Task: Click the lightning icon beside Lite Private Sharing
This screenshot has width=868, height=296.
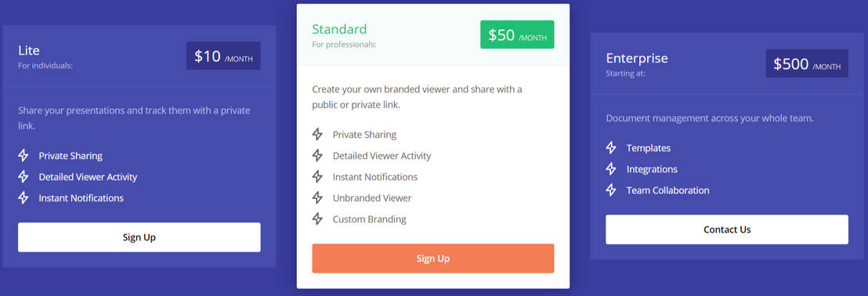Action: click(x=24, y=156)
